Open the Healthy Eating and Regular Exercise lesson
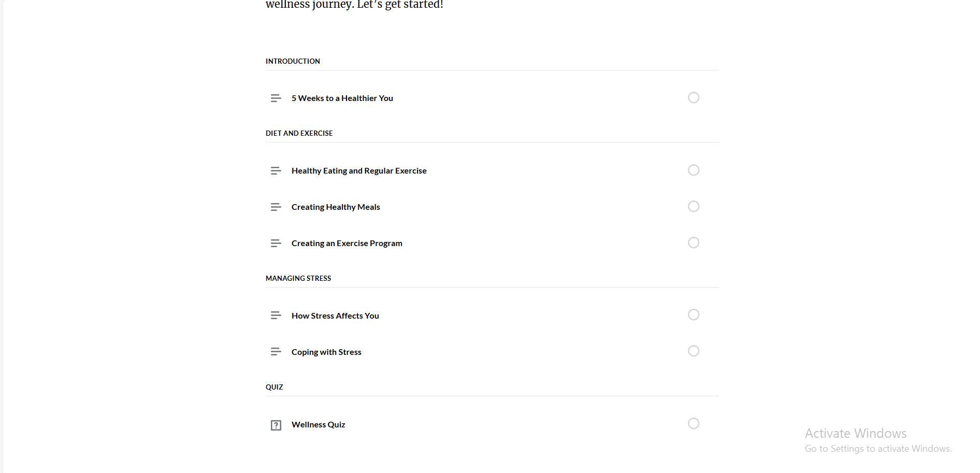Screen dimensions: 980x473 (359, 171)
